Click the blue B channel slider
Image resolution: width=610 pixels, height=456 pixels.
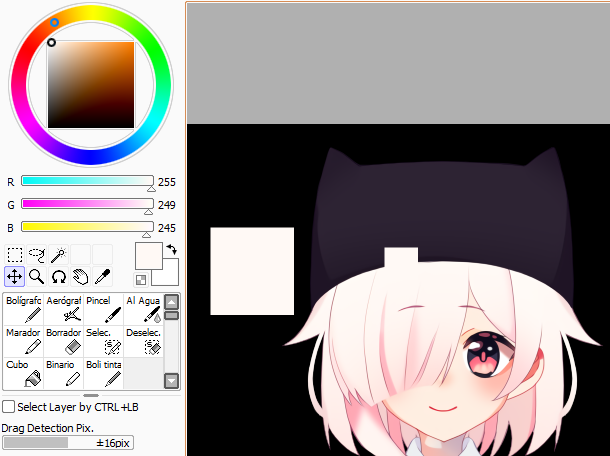[x=88, y=226]
